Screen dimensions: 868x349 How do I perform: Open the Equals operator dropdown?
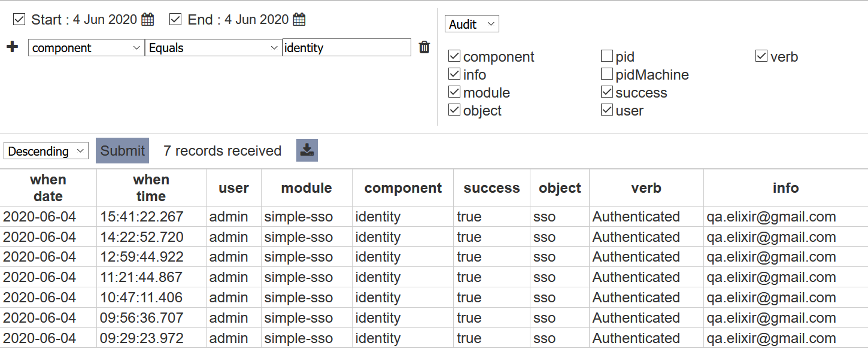coord(214,48)
